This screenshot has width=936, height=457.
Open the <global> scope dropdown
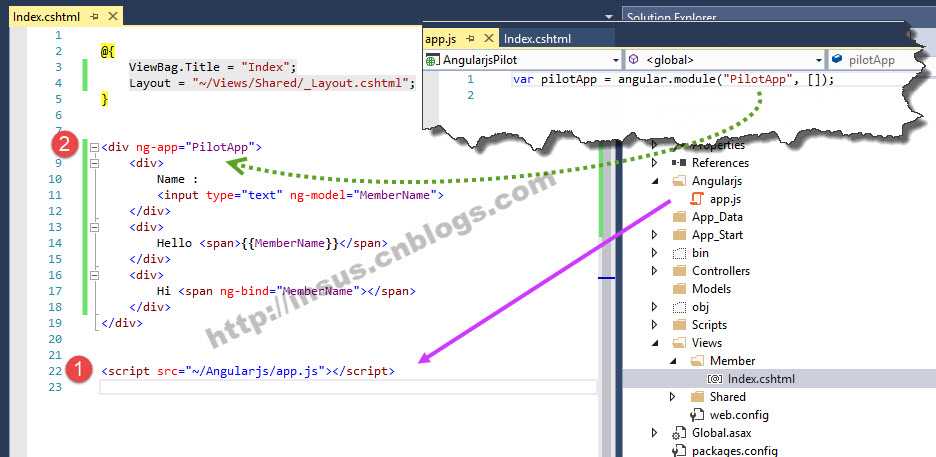tap(819, 60)
